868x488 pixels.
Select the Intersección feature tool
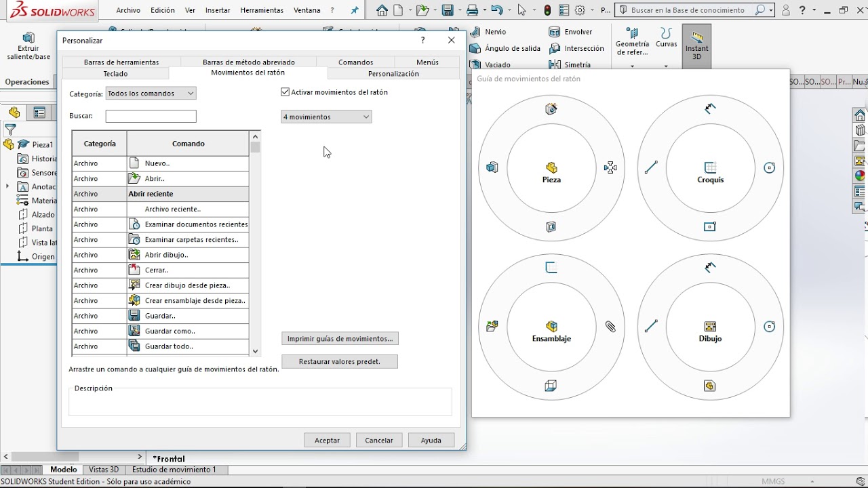click(576, 48)
